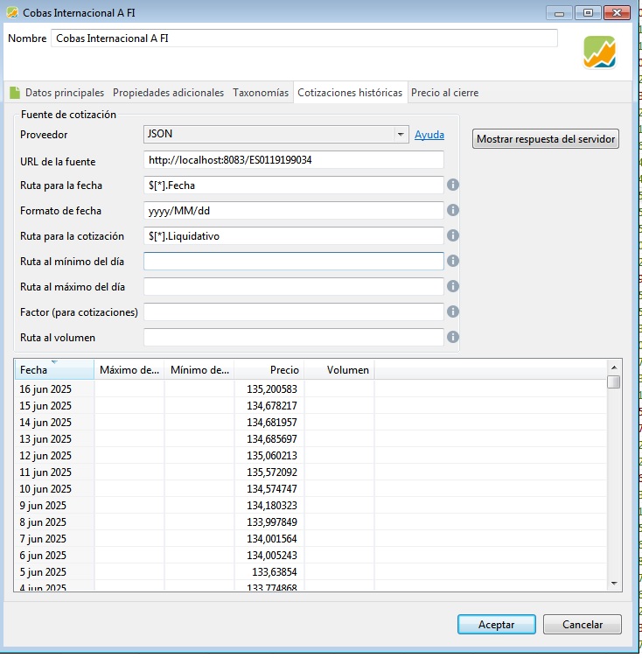Screen dimensions: 642x672
Task: Click the Ruta para la fecha field
Action: (293, 185)
